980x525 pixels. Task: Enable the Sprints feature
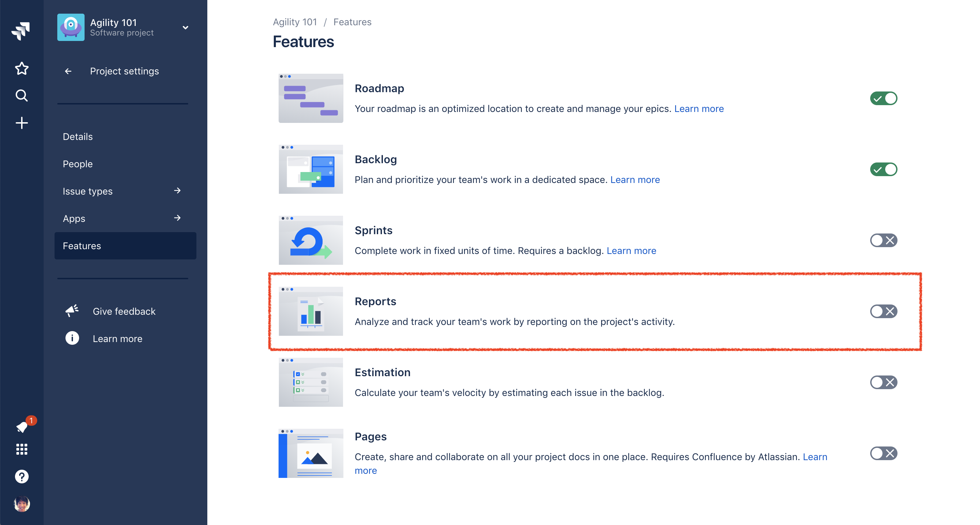point(884,240)
